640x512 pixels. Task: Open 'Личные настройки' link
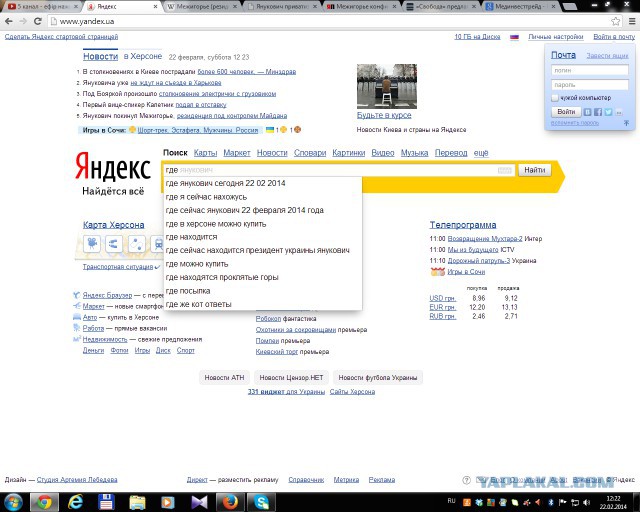pyautogui.click(x=556, y=37)
